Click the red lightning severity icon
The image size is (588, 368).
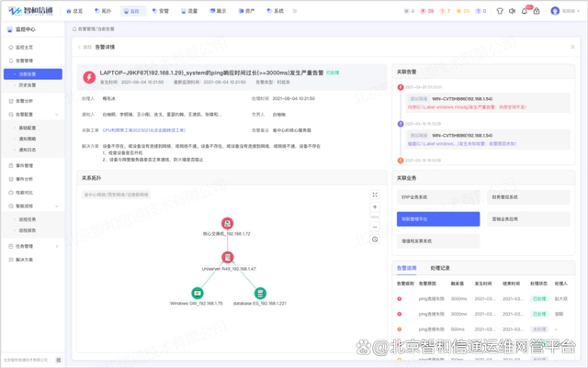tap(89, 77)
